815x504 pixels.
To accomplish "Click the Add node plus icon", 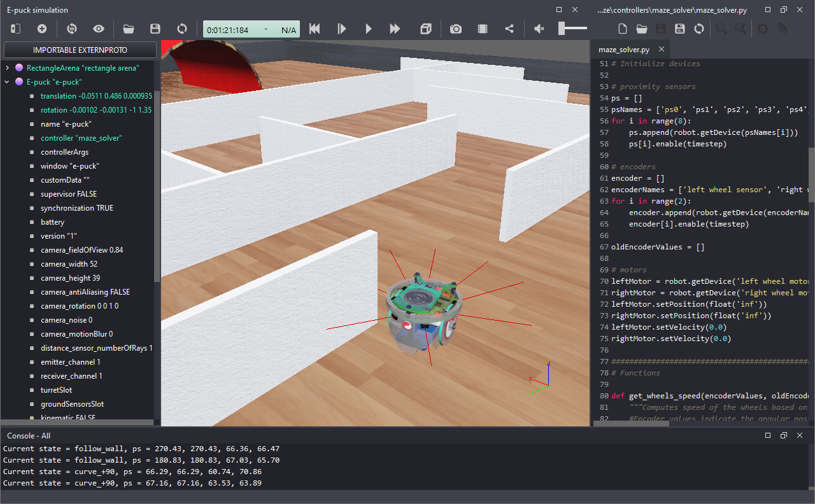I will click(42, 29).
